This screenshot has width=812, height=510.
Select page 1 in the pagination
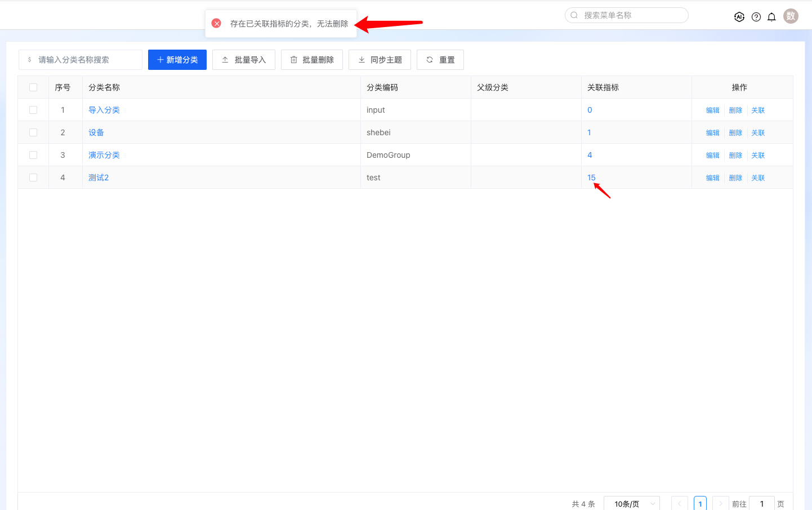(700, 504)
